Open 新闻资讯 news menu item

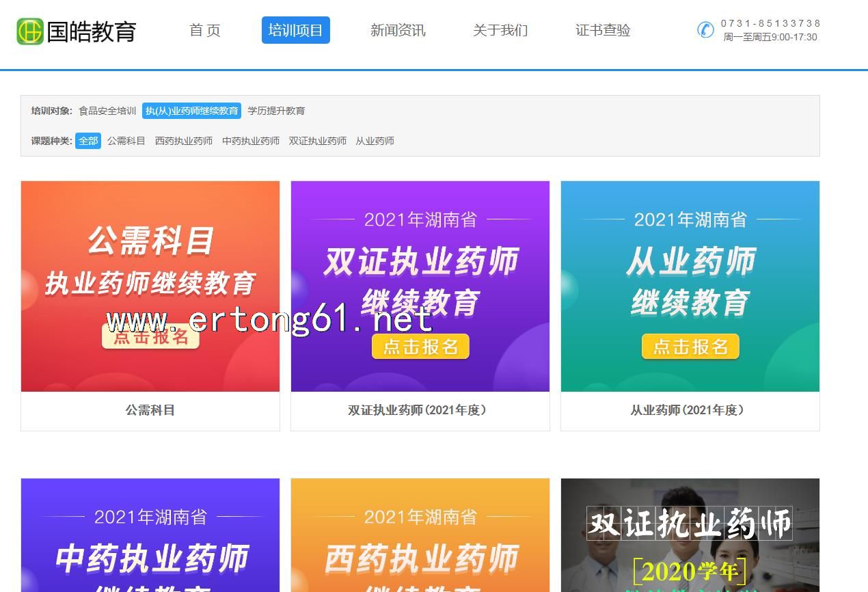point(398,30)
